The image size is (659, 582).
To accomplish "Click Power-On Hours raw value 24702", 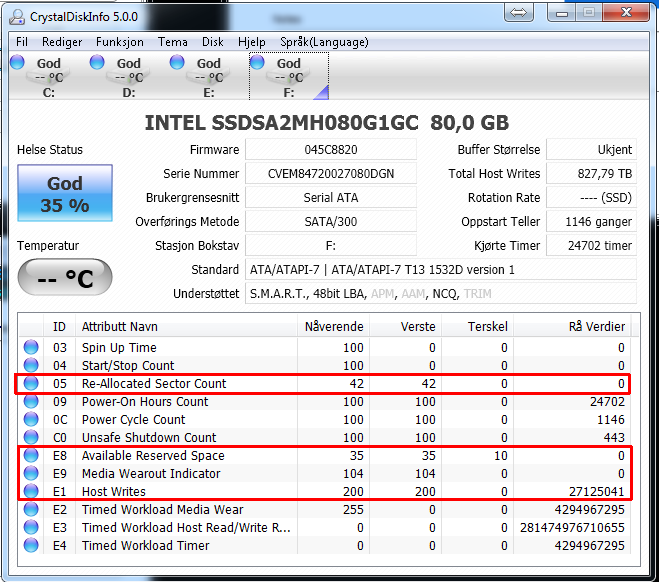I will [x=607, y=401].
